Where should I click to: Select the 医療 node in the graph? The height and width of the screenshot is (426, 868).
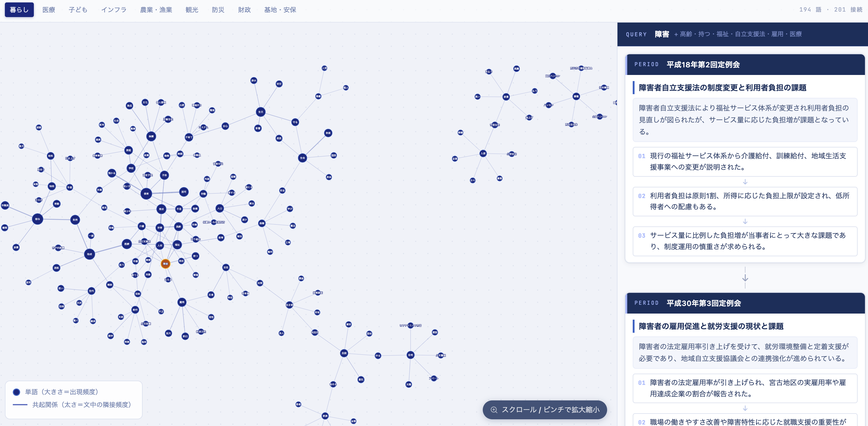pos(127,244)
